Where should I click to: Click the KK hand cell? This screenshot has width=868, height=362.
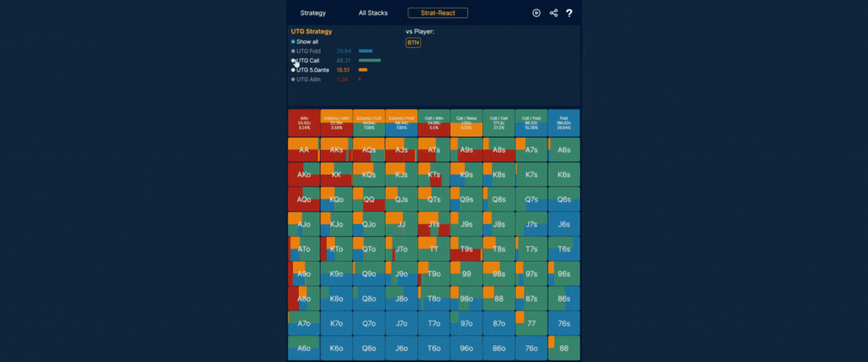[336, 174]
